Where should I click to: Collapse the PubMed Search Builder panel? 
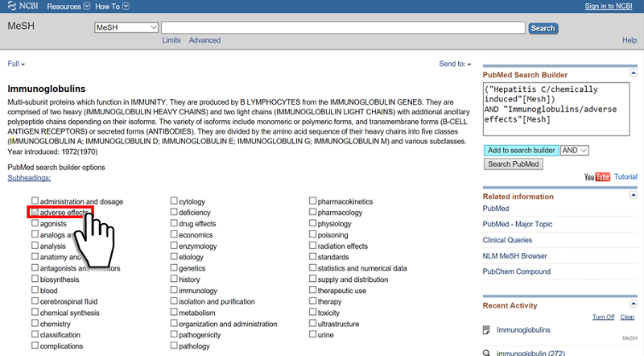tap(634, 73)
